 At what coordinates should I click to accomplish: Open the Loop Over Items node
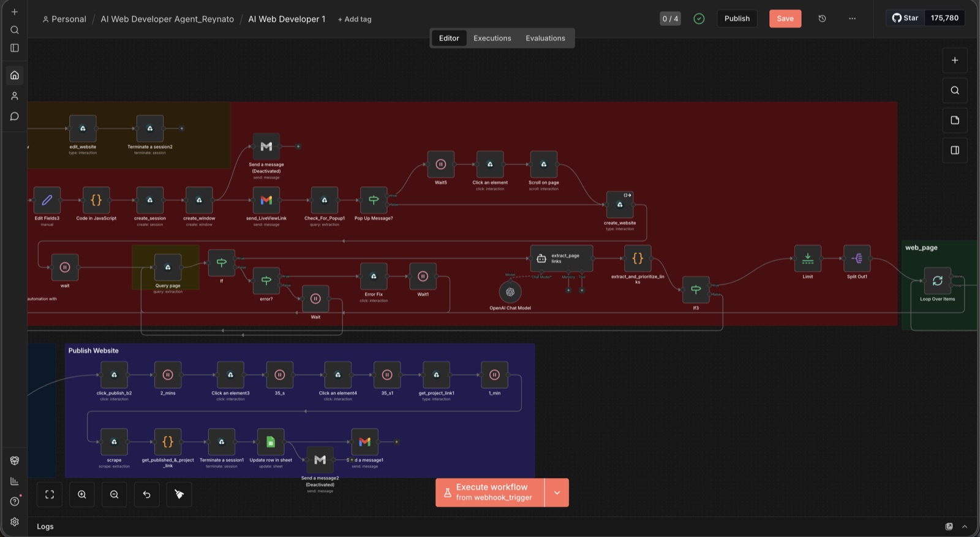938,281
